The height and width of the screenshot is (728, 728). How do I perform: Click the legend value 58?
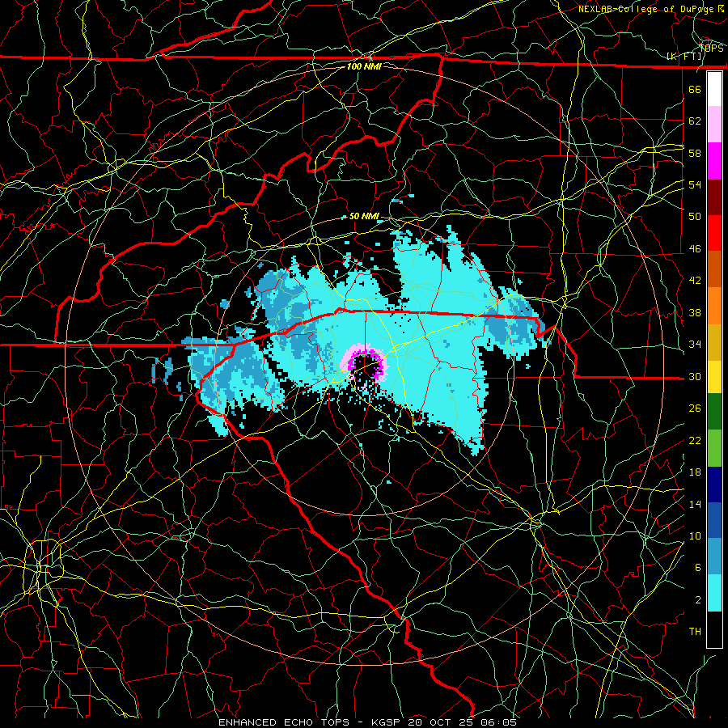tap(695, 153)
